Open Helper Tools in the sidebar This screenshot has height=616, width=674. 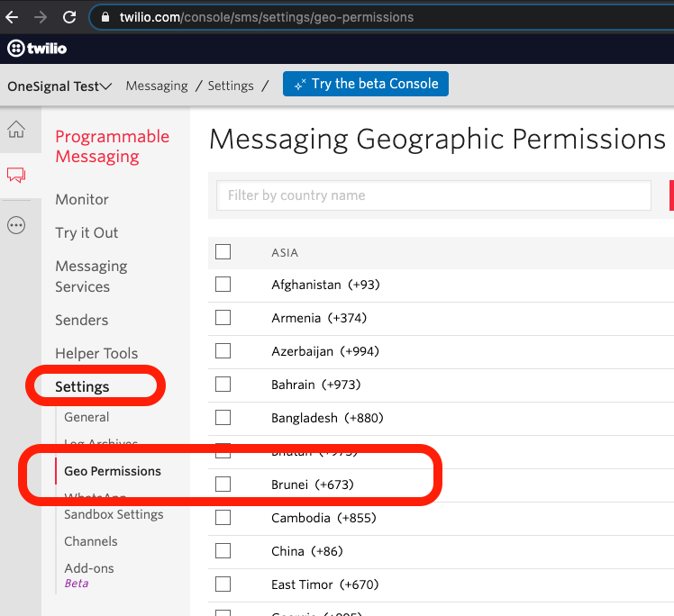coord(96,353)
